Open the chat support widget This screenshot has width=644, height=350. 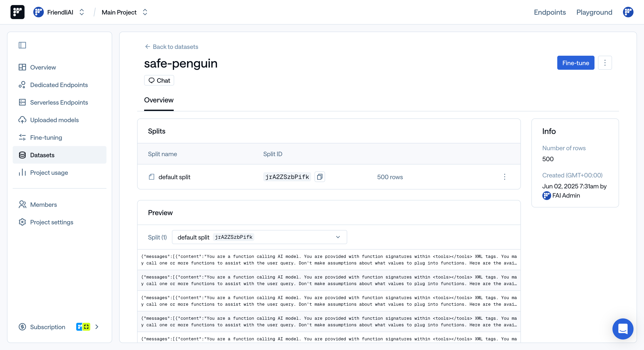pos(623,329)
